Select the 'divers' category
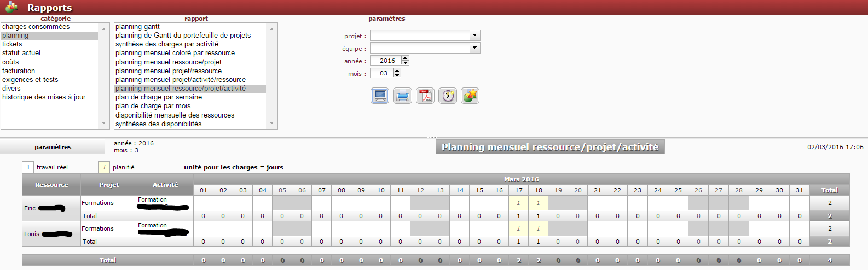Viewport: 868px width, 270px height. [x=49, y=89]
